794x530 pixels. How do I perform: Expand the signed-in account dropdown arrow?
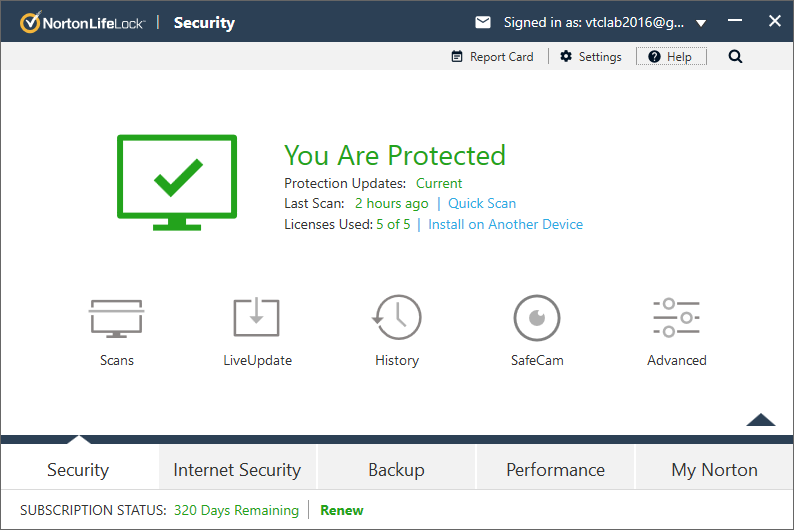(x=701, y=23)
